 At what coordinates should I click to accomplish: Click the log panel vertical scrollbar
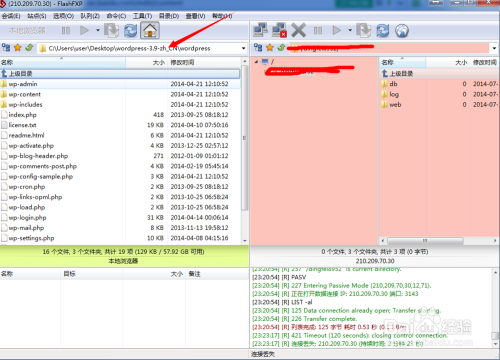[495, 335]
